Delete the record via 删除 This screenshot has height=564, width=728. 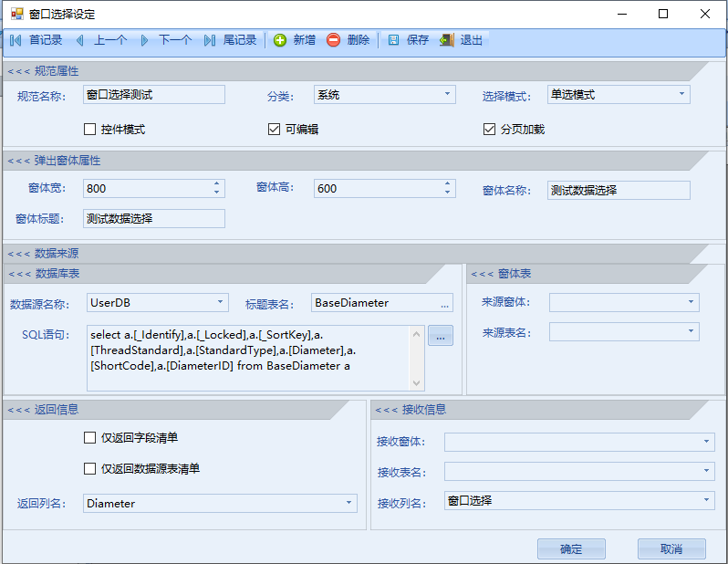point(348,40)
